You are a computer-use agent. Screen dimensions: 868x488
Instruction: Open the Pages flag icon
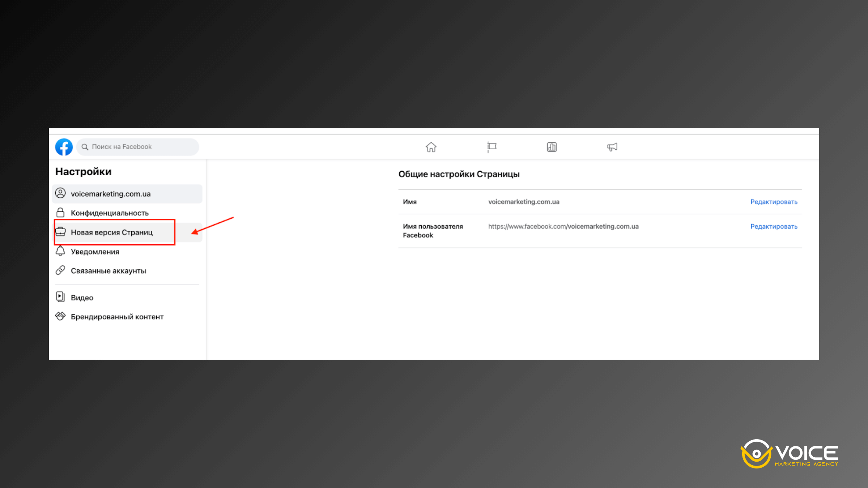click(492, 147)
